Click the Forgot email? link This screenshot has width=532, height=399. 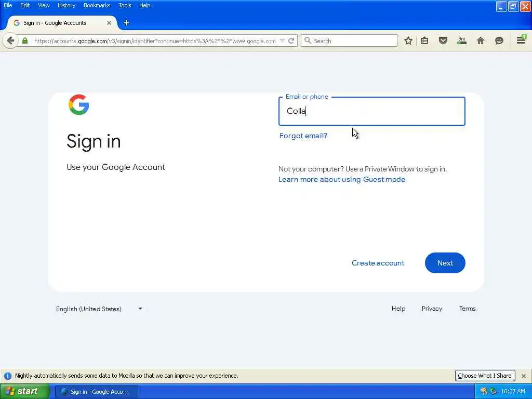(303, 136)
